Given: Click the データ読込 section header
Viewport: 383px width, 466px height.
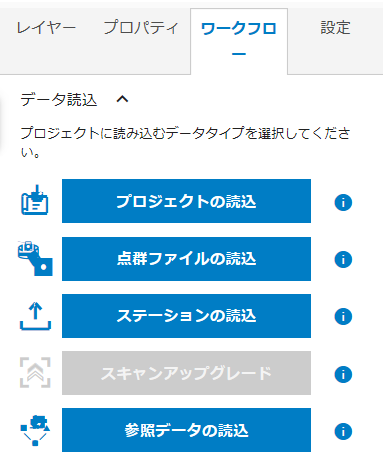Looking at the screenshot, I should pyautogui.click(x=59, y=99).
